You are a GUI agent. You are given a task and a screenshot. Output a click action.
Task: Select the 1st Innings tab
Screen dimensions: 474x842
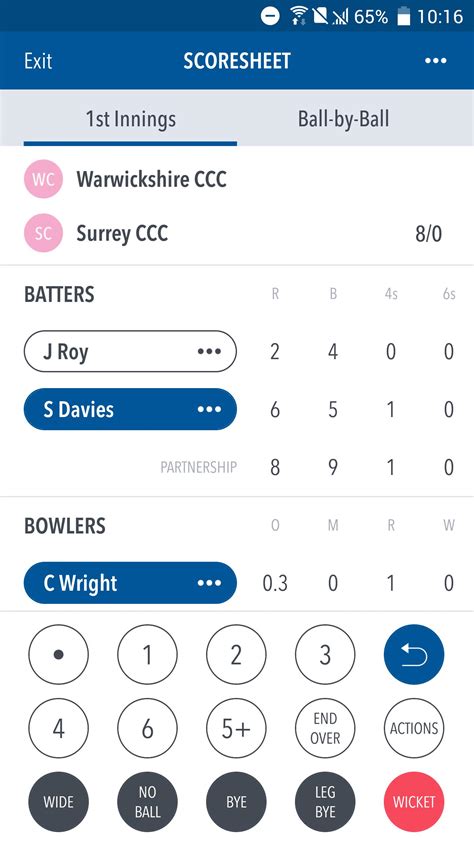pos(130,119)
